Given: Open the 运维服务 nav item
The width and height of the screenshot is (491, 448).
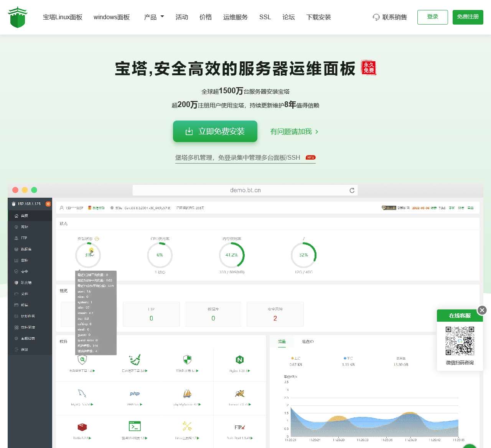Looking at the screenshot, I should tap(236, 17).
